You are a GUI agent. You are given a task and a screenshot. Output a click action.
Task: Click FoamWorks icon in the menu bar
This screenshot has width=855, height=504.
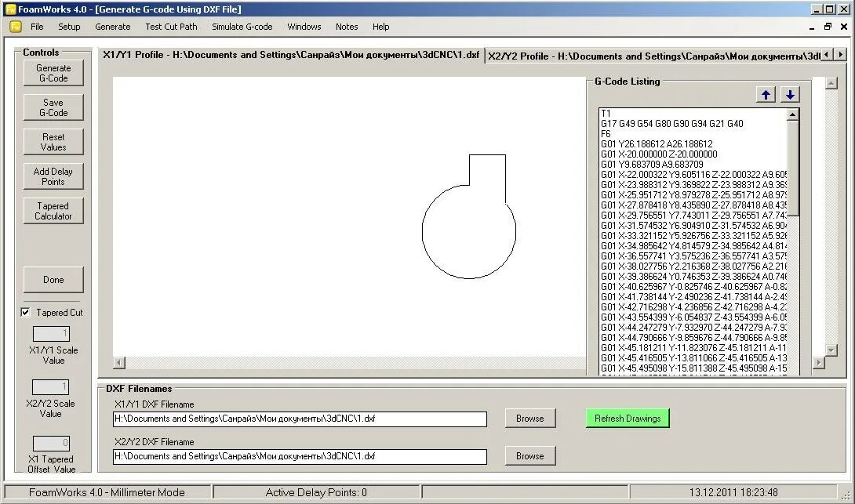click(15, 27)
